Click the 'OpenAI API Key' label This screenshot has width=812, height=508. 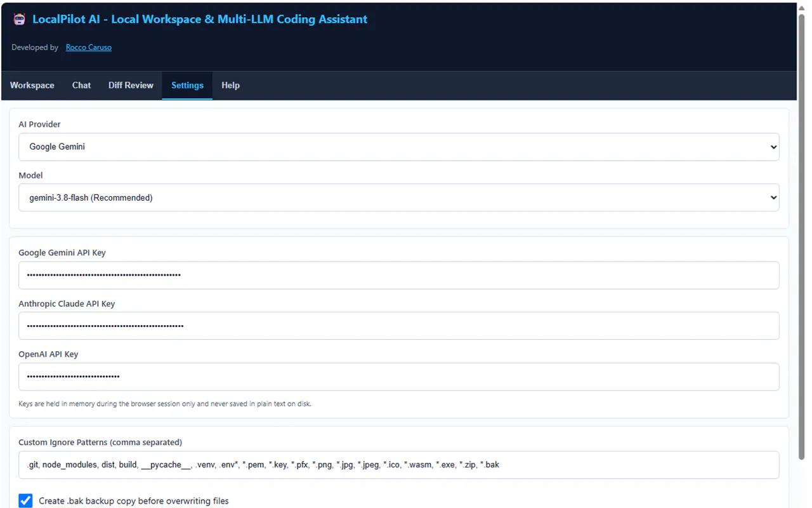(48, 354)
